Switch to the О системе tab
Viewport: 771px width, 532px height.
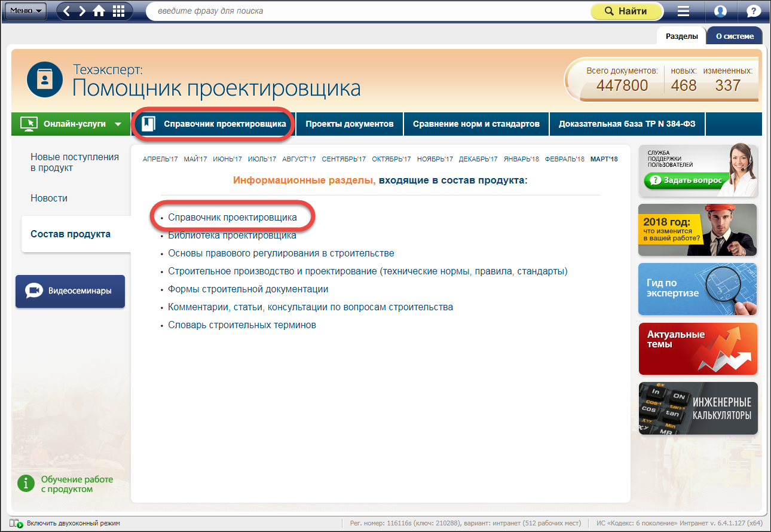click(735, 36)
